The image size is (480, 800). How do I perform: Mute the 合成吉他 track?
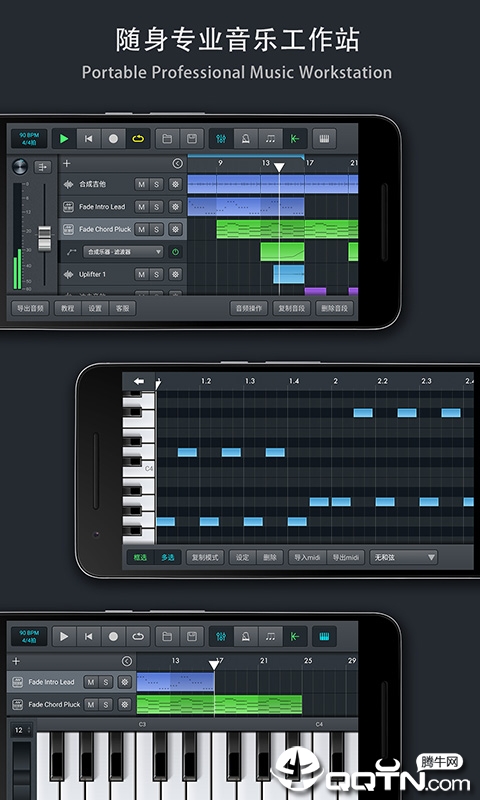[x=141, y=184]
